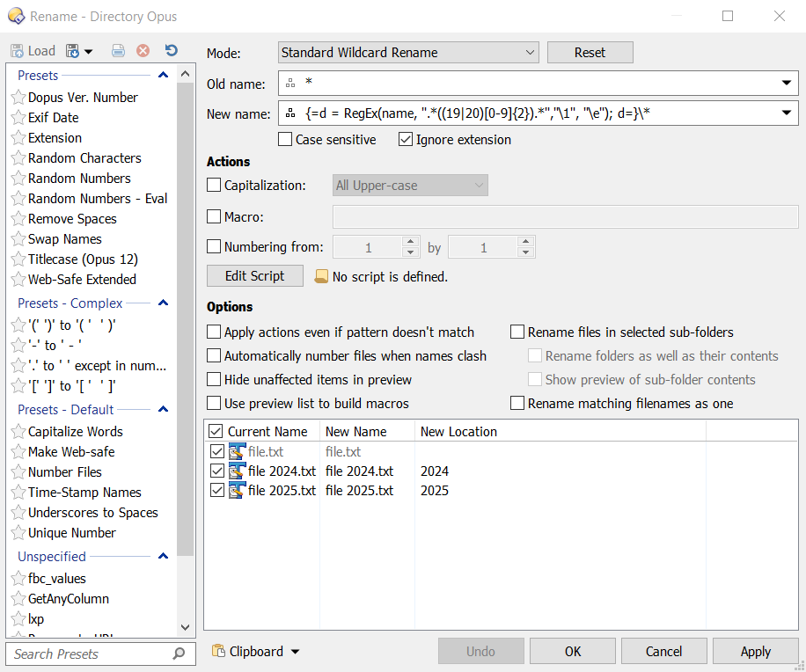The width and height of the screenshot is (806, 672).
Task: Toggle favorite star for GetAnyColumn
Action: pos(18,599)
